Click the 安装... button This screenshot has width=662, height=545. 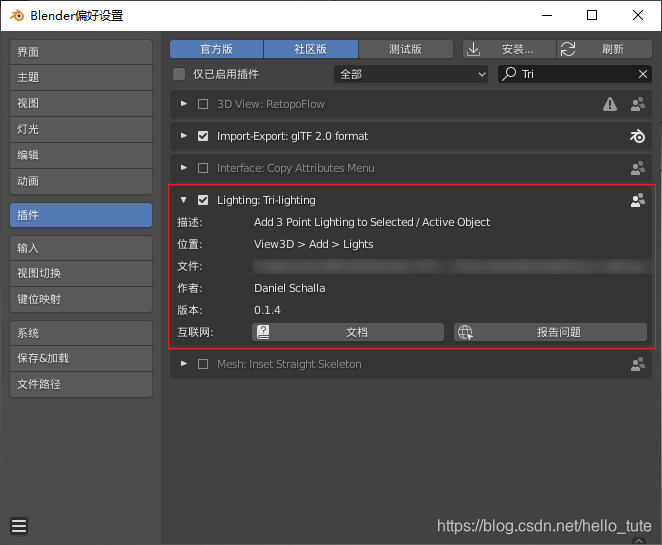(x=510, y=49)
